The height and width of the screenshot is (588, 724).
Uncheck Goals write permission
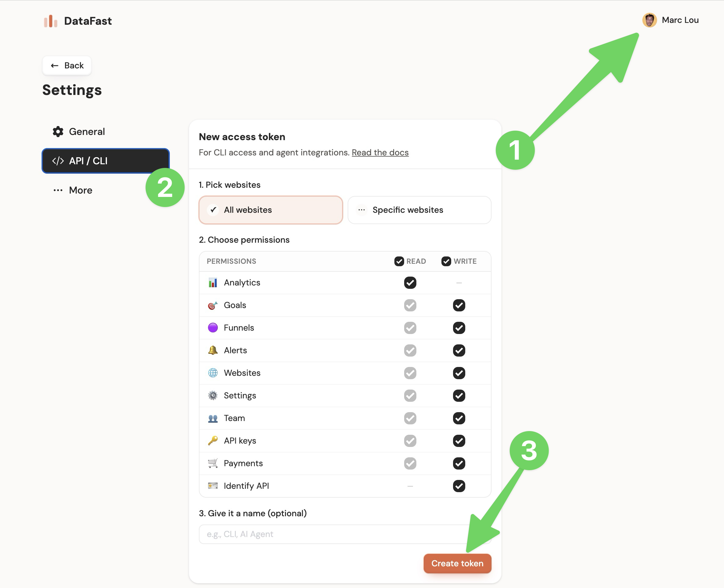pyautogui.click(x=459, y=305)
